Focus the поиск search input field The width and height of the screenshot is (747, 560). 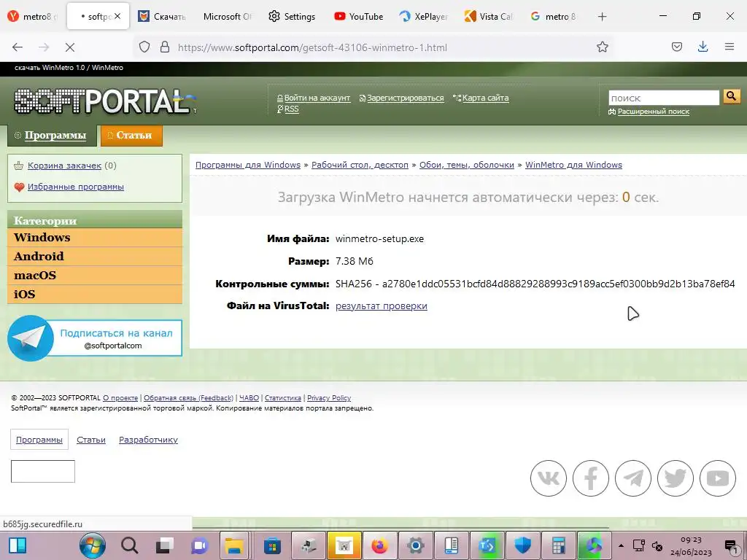coord(664,98)
